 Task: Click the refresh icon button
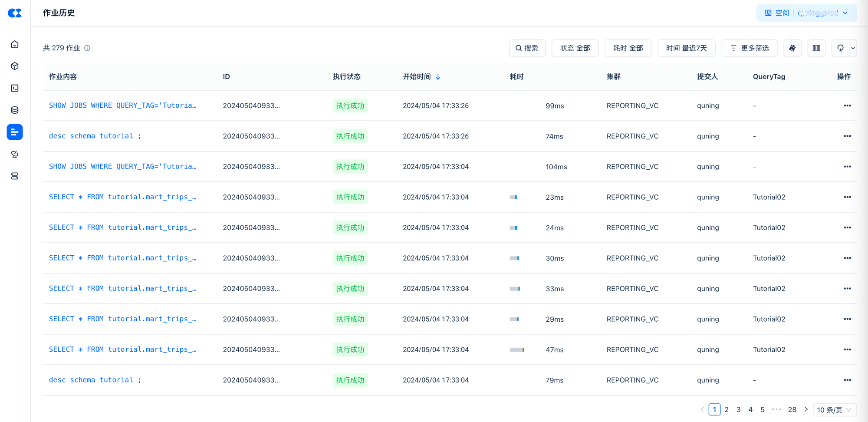841,48
